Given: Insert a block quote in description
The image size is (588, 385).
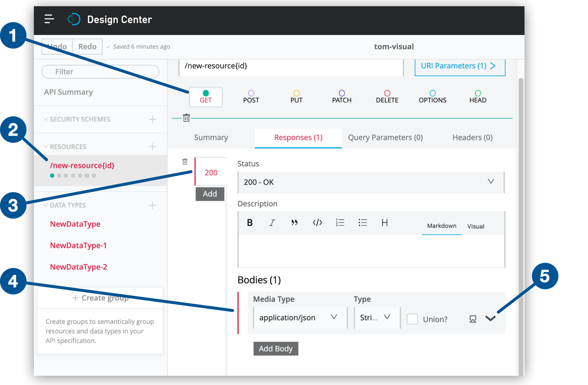Looking at the screenshot, I should 294,223.
